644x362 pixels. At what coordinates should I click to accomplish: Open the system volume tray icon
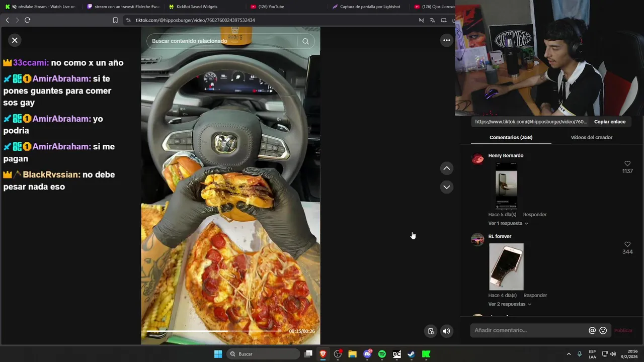pyautogui.click(x=613, y=354)
